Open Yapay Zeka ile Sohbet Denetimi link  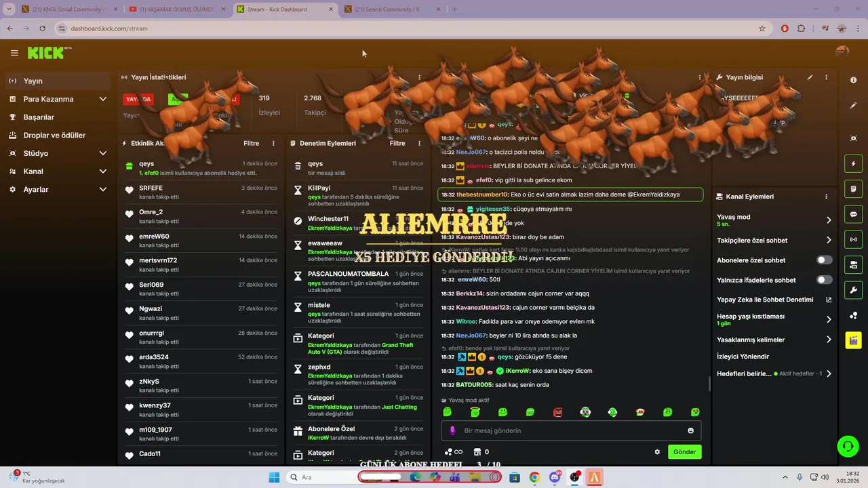(774, 300)
